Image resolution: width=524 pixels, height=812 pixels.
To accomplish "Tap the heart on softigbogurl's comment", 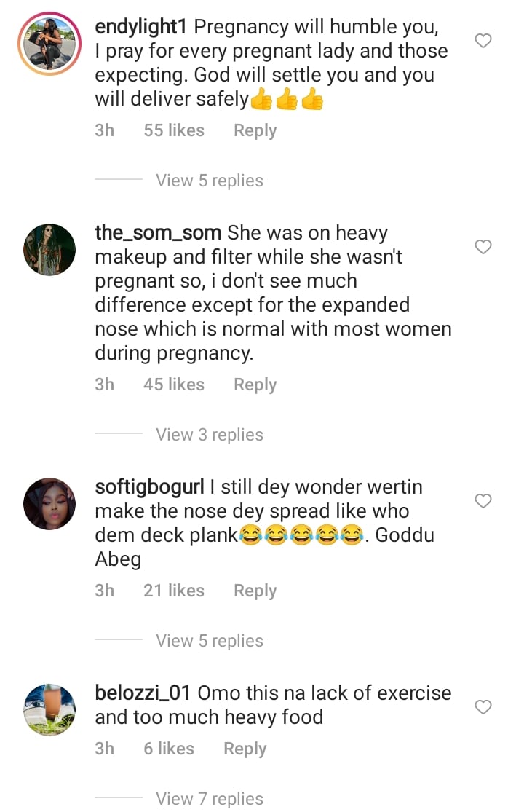I will 483,501.
